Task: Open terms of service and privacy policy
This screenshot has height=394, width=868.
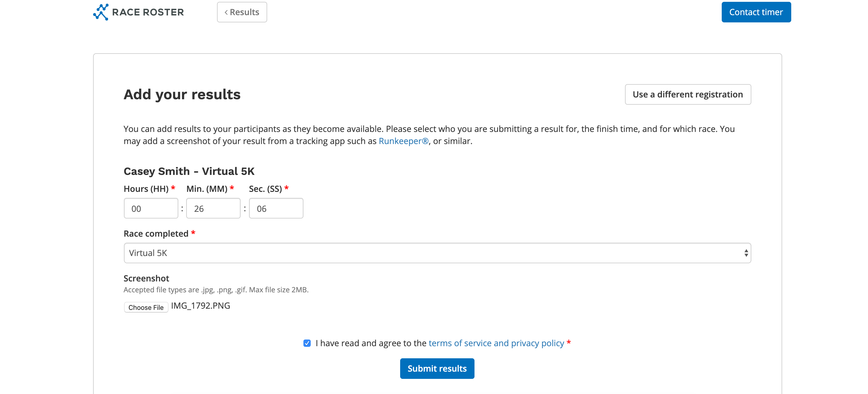Action: pyautogui.click(x=496, y=343)
